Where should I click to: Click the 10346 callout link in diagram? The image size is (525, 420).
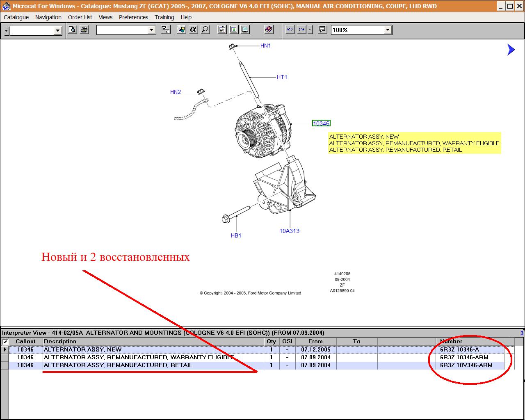click(321, 123)
